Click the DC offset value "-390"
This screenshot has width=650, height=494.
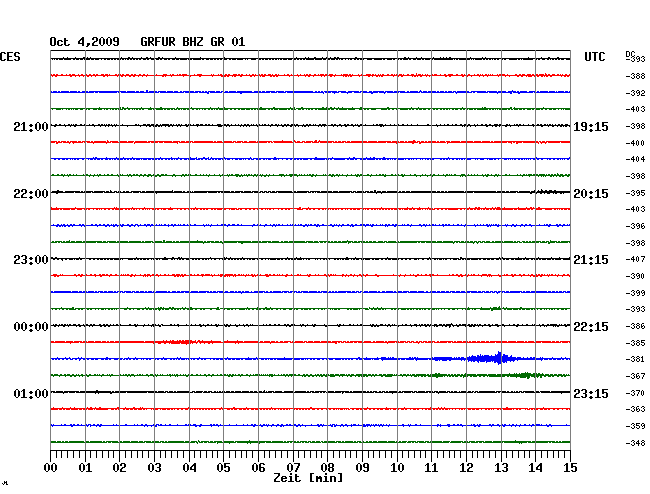click(635, 276)
